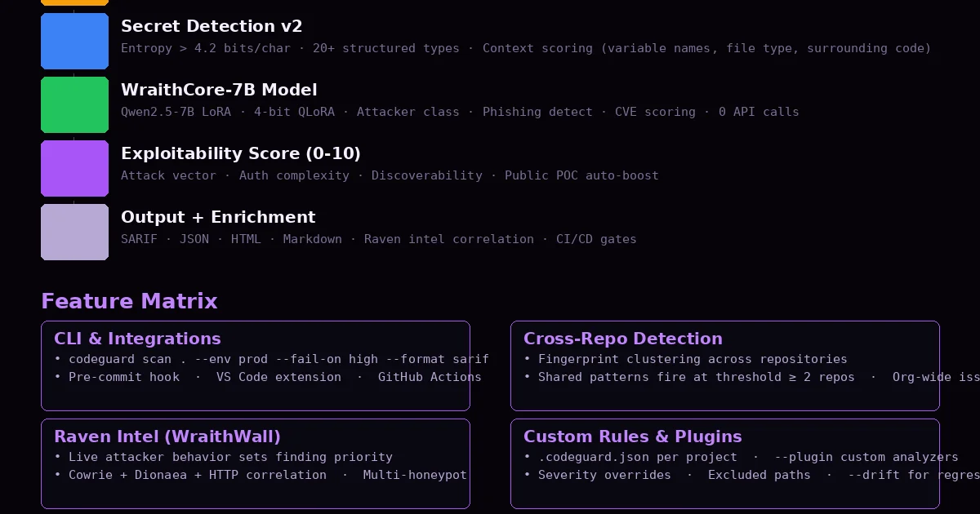Click the .codeguard.json per project bullet

pos(741,457)
